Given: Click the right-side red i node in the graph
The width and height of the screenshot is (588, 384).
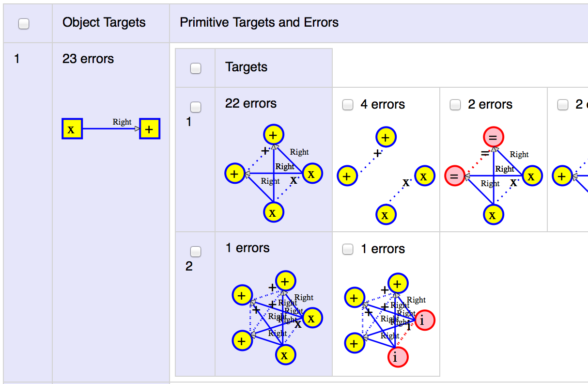Looking at the screenshot, I should [x=425, y=320].
